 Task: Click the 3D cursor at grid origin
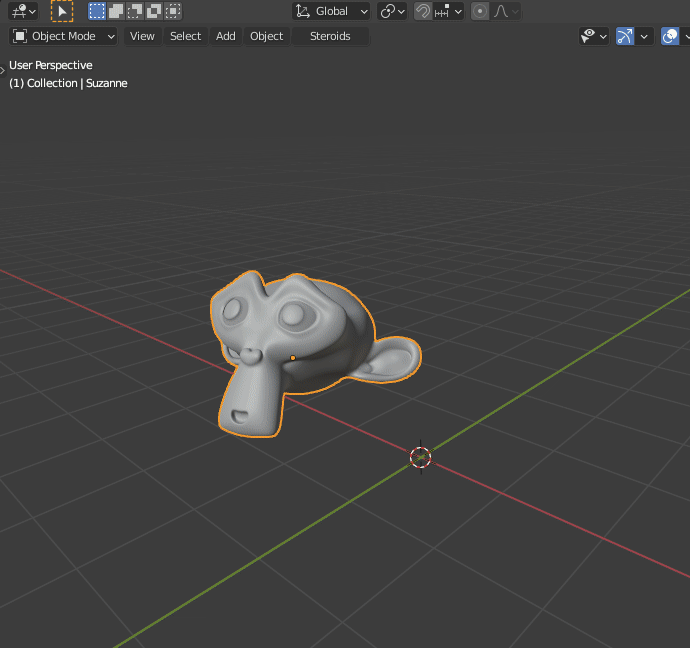tap(421, 457)
